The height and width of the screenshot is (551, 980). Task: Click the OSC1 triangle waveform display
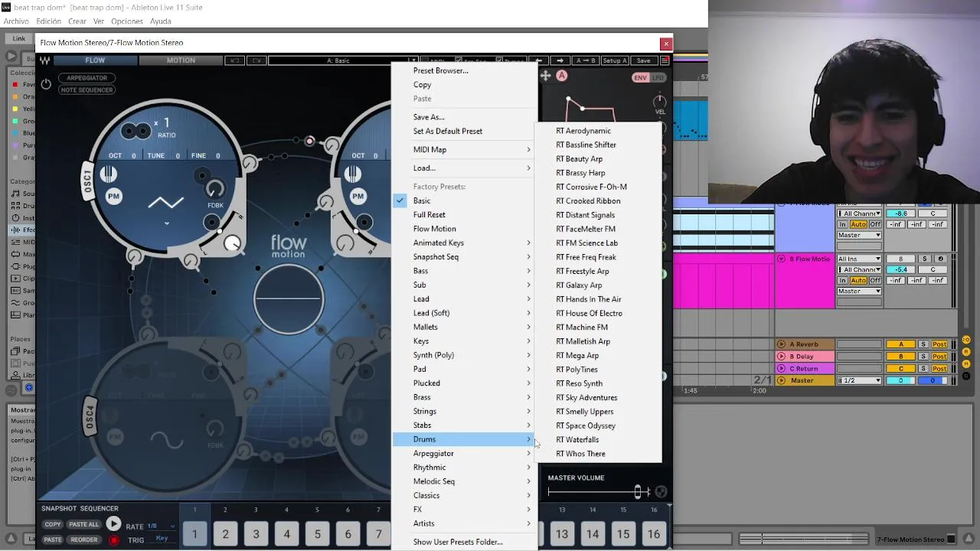166,203
